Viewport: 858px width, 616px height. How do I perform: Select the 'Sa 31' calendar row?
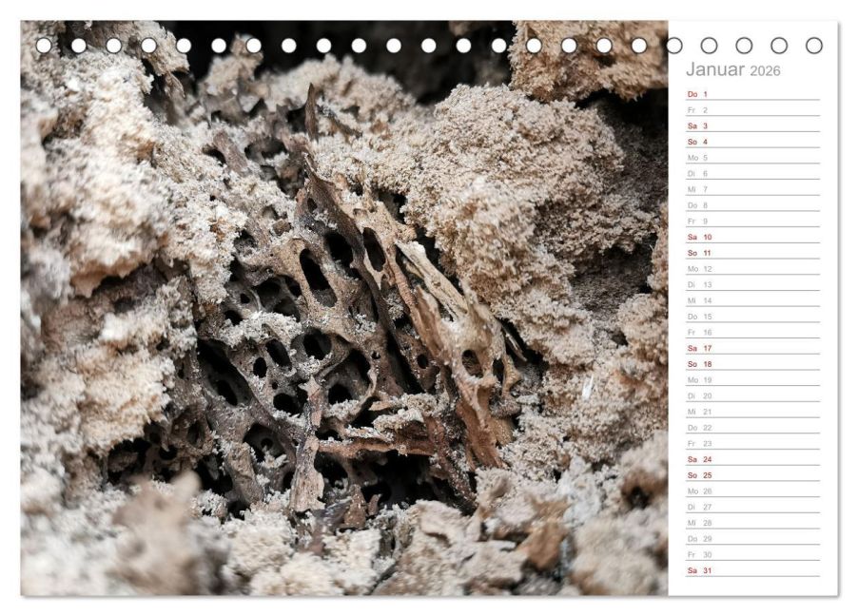753,570
